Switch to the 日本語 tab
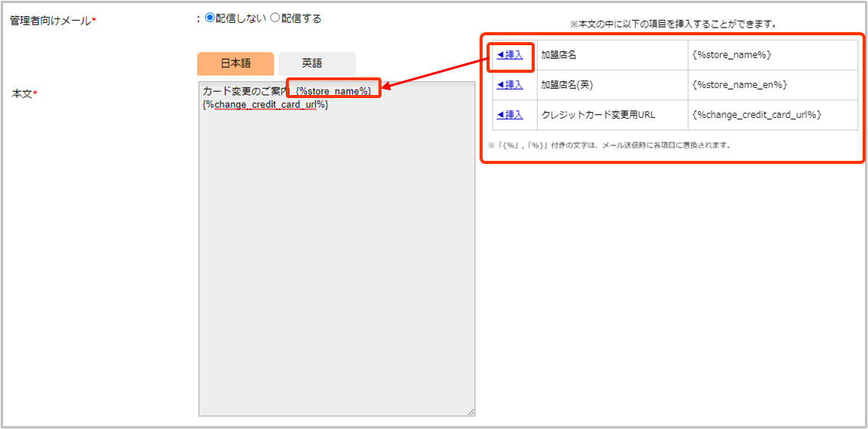 pos(235,64)
